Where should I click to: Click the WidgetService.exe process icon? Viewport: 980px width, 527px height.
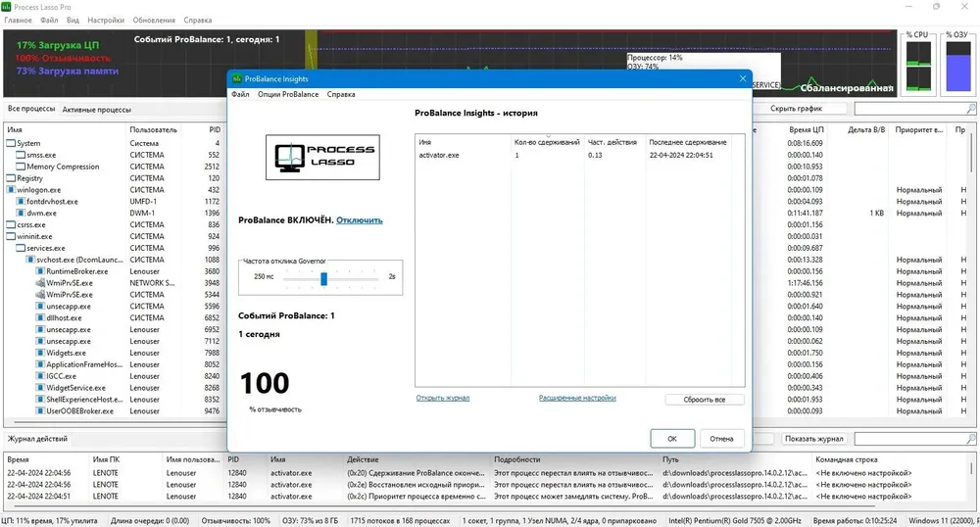[x=40, y=388]
